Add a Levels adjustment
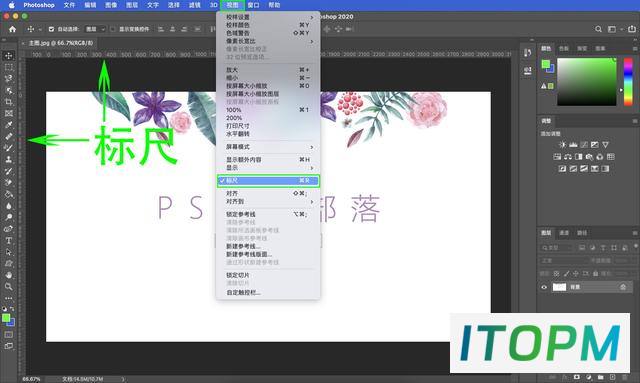 click(573, 145)
